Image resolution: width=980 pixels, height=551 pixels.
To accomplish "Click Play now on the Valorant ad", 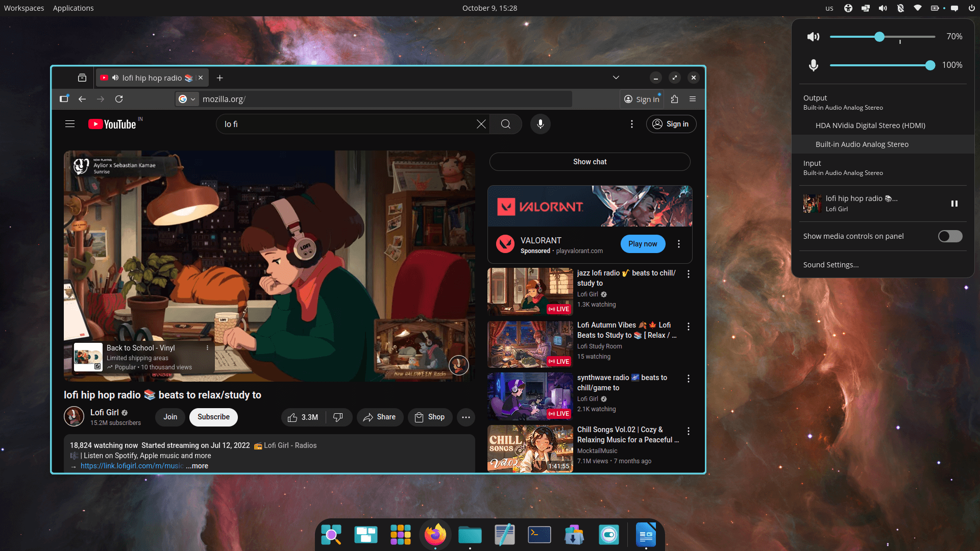I will tap(643, 244).
